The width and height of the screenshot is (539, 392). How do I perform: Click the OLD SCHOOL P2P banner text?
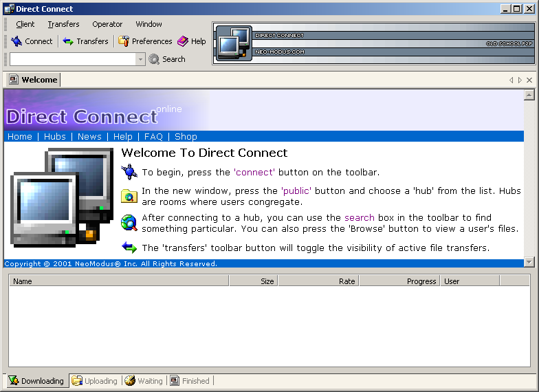[x=509, y=44]
